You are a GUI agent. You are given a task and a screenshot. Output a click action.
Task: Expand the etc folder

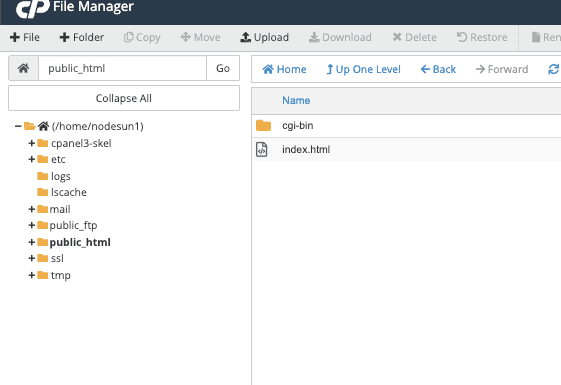click(x=31, y=159)
